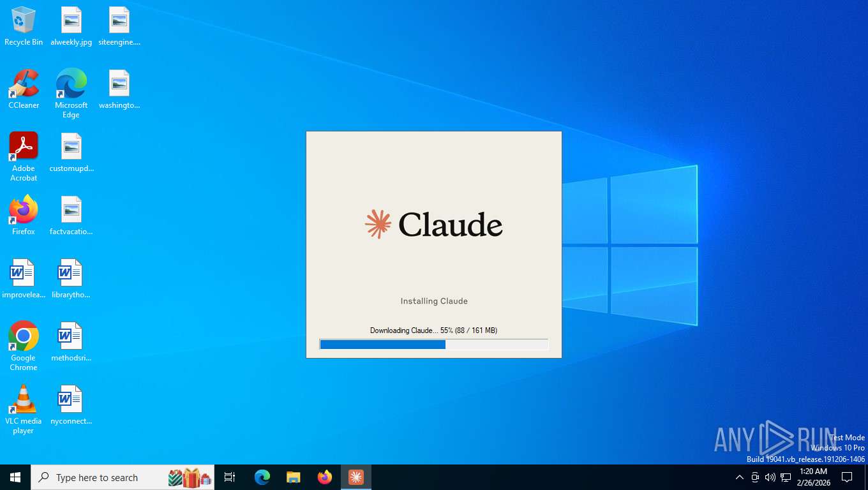This screenshot has height=490, width=868.
Task: Open the Adobe Acrobat desktop shortcut
Action: 24,157
